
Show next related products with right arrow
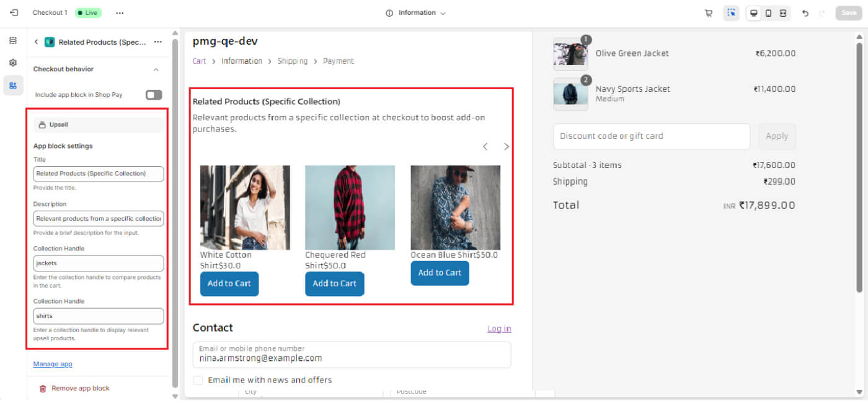pos(507,147)
